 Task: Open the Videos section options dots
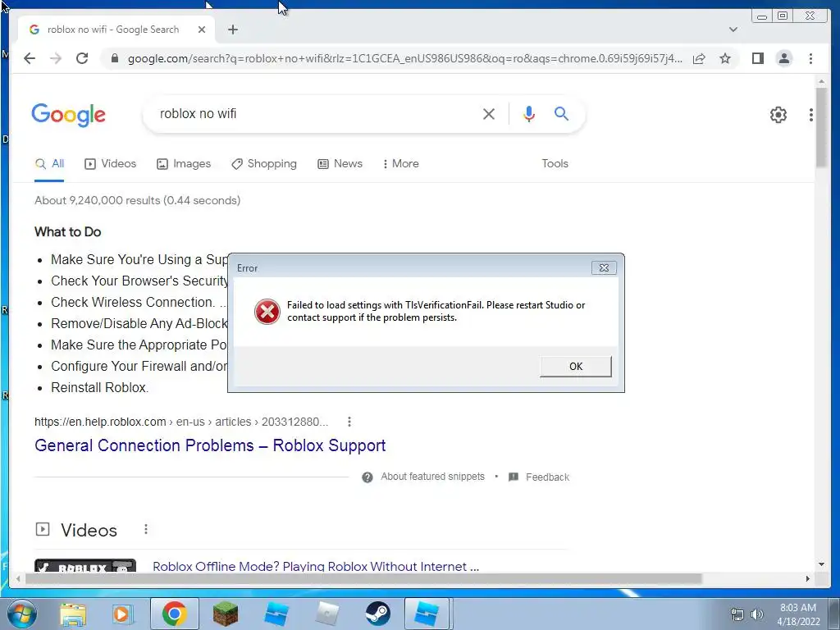coord(146,530)
